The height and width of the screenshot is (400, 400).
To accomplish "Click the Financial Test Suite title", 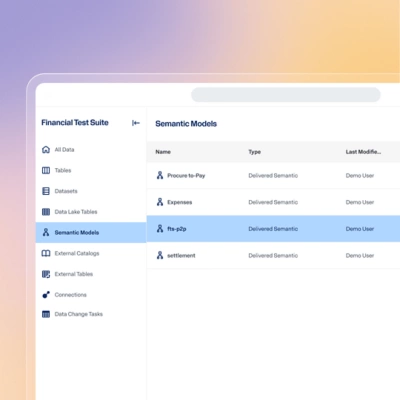I will pos(75,123).
